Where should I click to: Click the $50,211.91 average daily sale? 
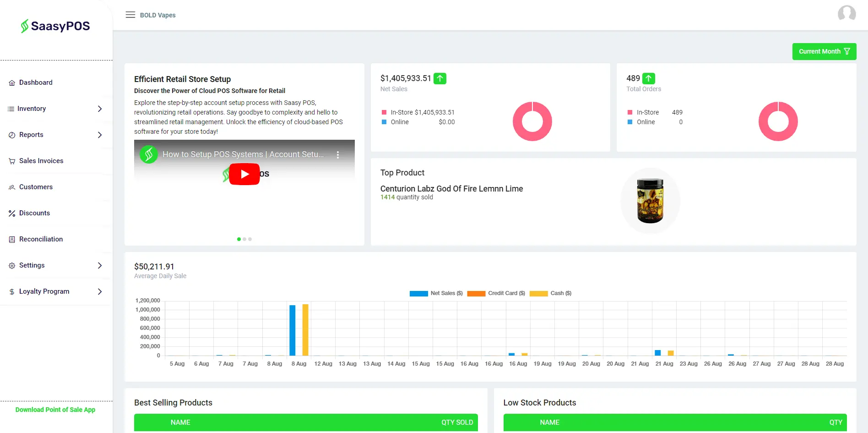[154, 267]
